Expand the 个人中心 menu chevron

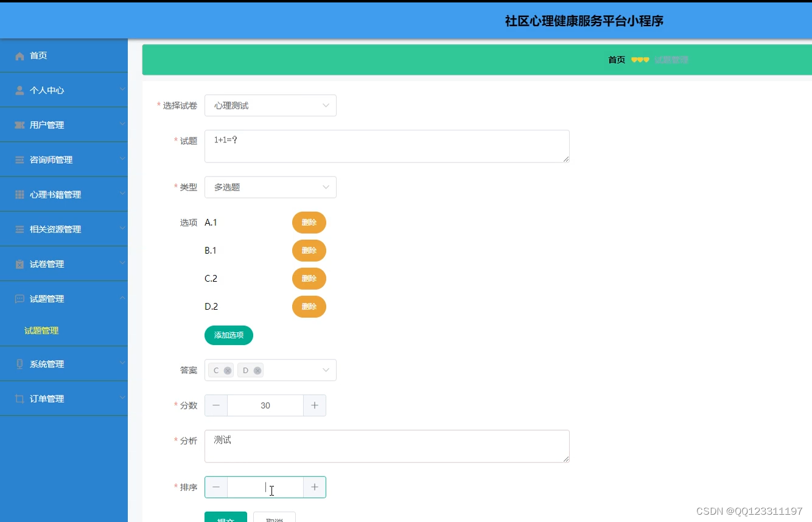tap(122, 89)
